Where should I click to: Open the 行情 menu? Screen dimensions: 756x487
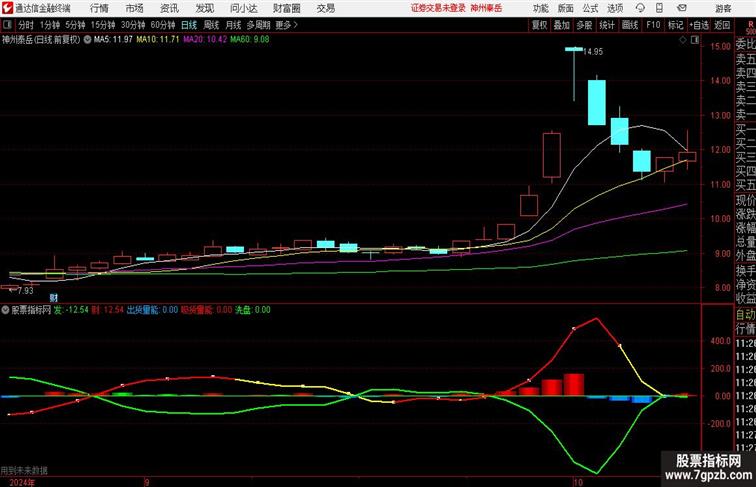(x=99, y=8)
